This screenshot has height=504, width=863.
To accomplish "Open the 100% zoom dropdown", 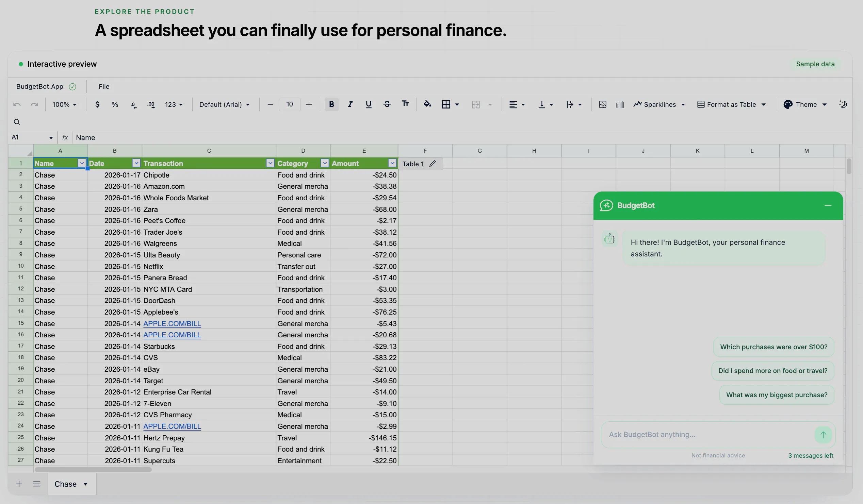I will point(64,104).
